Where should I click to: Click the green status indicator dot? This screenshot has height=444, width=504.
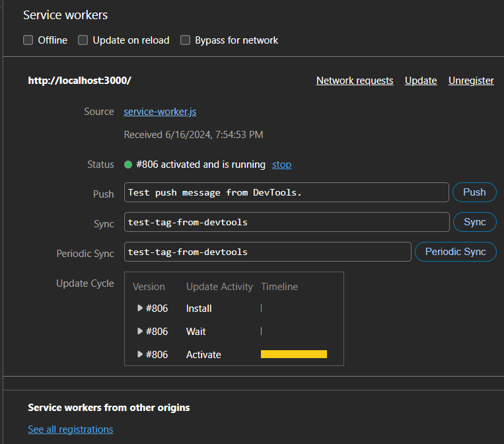pyautogui.click(x=128, y=165)
